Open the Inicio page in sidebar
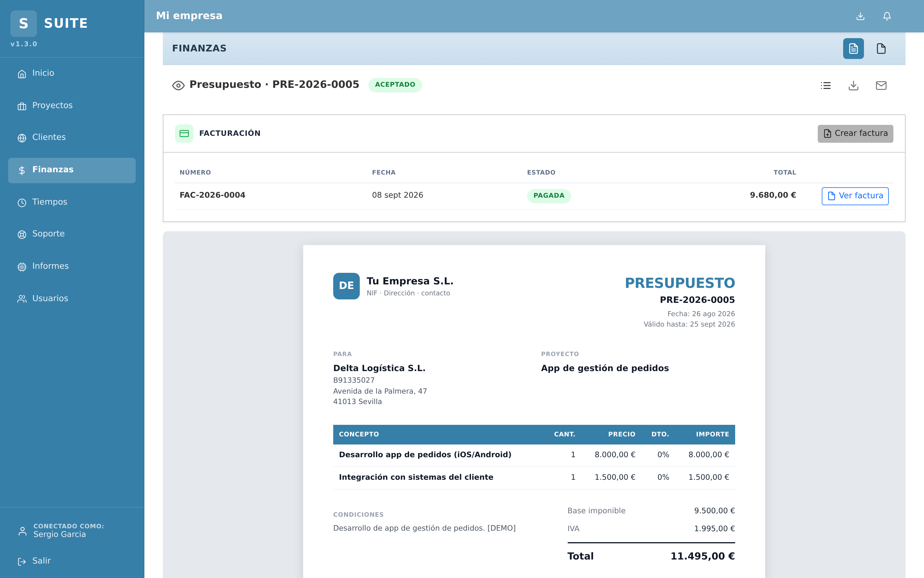This screenshot has width=924, height=578. coord(72,73)
